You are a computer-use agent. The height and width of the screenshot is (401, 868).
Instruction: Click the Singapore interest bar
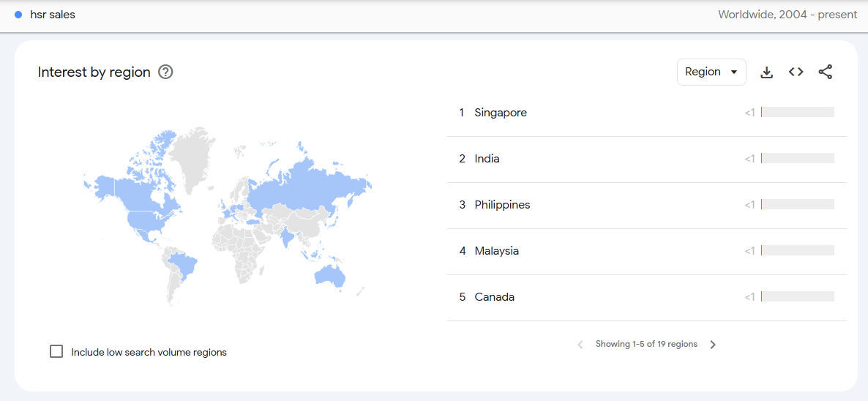[797, 112]
